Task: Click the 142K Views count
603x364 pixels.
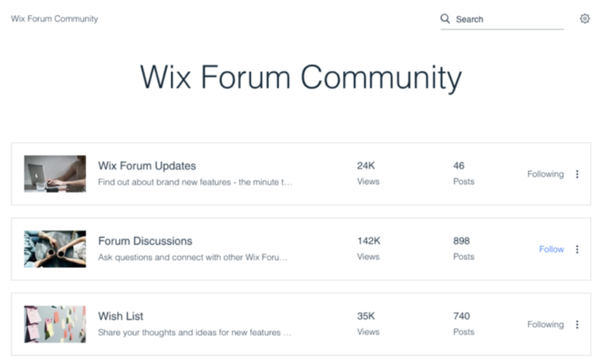Action: 369,241
